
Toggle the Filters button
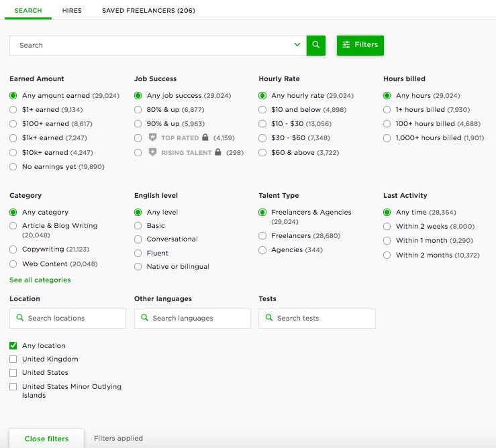(x=360, y=45)
